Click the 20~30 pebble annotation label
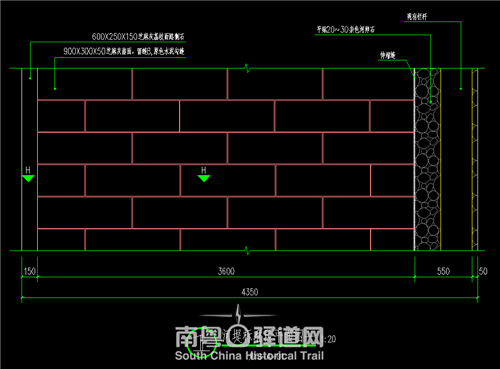The image size is (500, 369). (345, 30)
